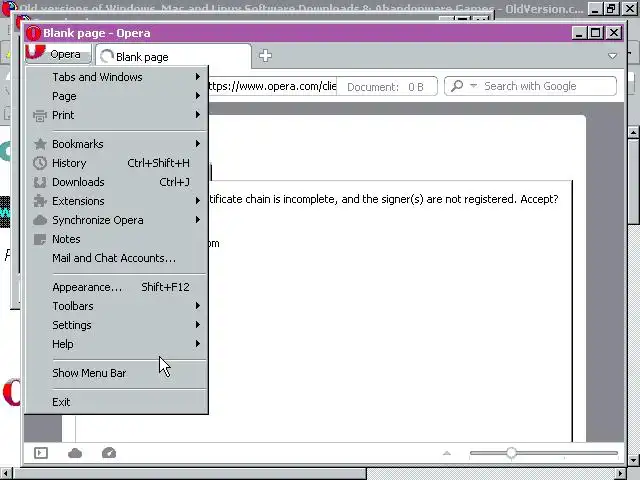Open the Settings submenu
640x480 pixels.
pyautogui.click(x=116, y=325)
